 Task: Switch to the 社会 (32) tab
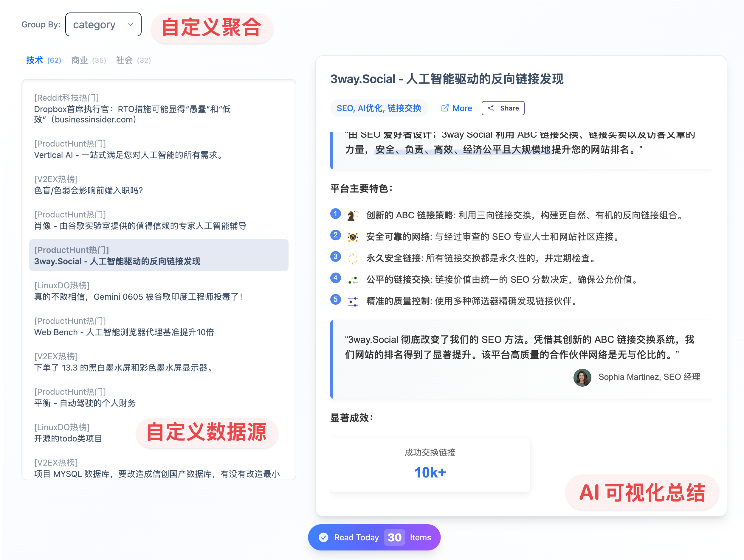tap(133, 60)
